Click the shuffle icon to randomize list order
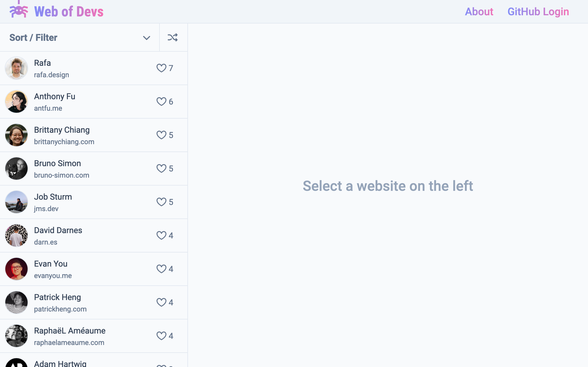Viewport: 588px width, 367px height. click(173, 38)
